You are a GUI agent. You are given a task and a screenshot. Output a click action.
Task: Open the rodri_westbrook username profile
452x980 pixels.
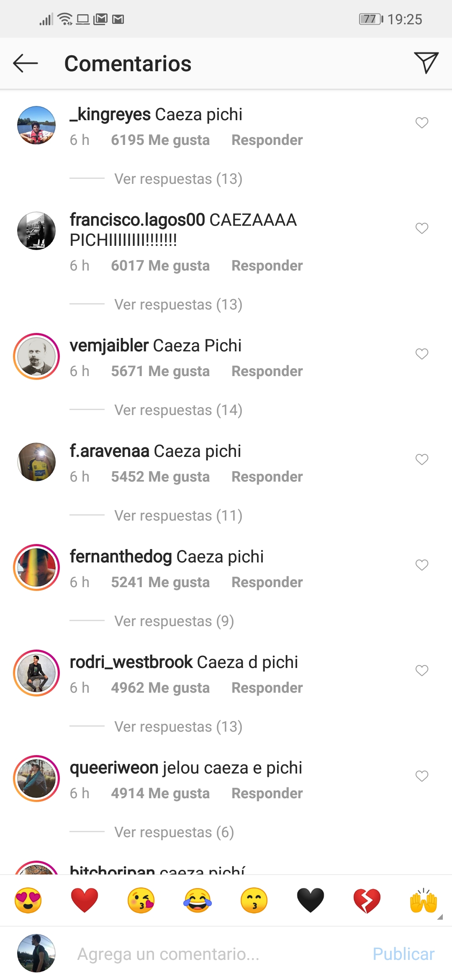(131, 662)
